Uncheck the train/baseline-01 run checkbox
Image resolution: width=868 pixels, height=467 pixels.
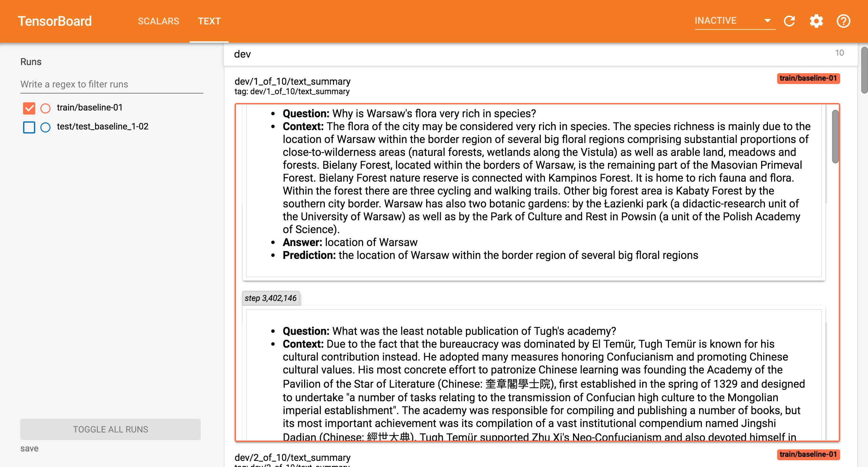coord(29,108)
